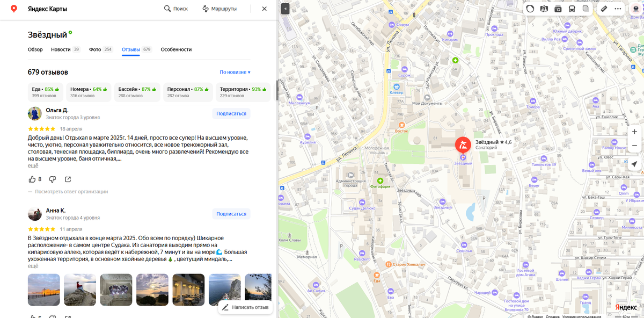Click the 679 отзывов heading
The width and height of the screenshot is (644, 318).
point(48,72)
